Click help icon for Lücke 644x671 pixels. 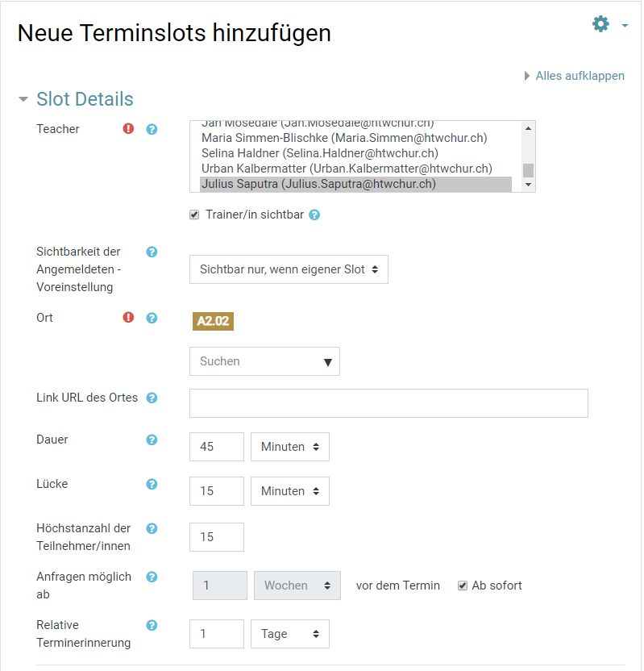point(152,484)
